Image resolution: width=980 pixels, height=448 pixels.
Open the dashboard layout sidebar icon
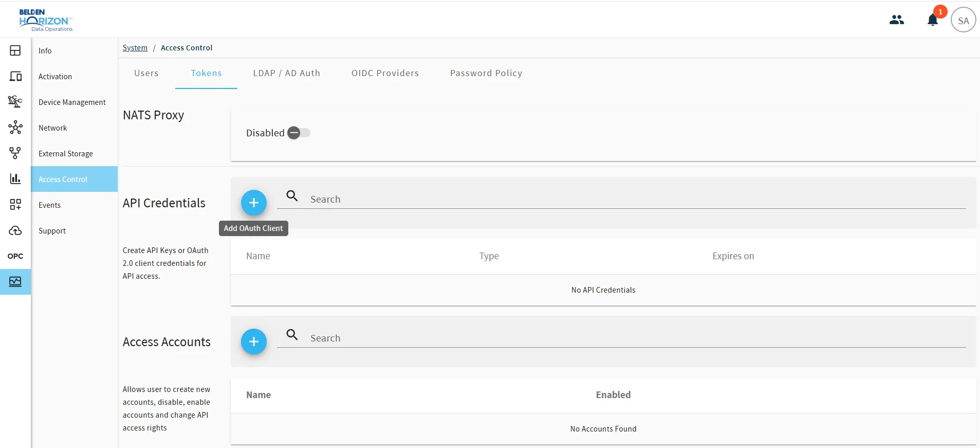(15, 50)
